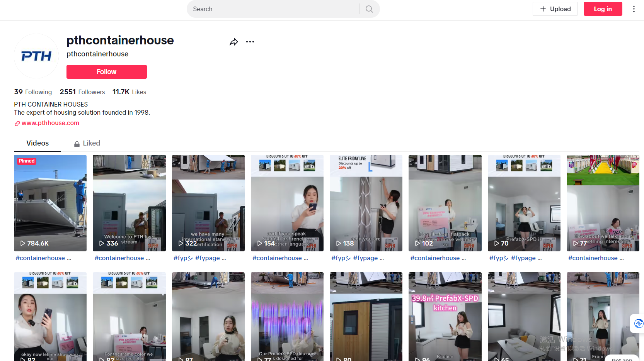Screen dimensions: 644x361
Task: Click #fyp caption under the 138-view video
Action: pos(341,258)
